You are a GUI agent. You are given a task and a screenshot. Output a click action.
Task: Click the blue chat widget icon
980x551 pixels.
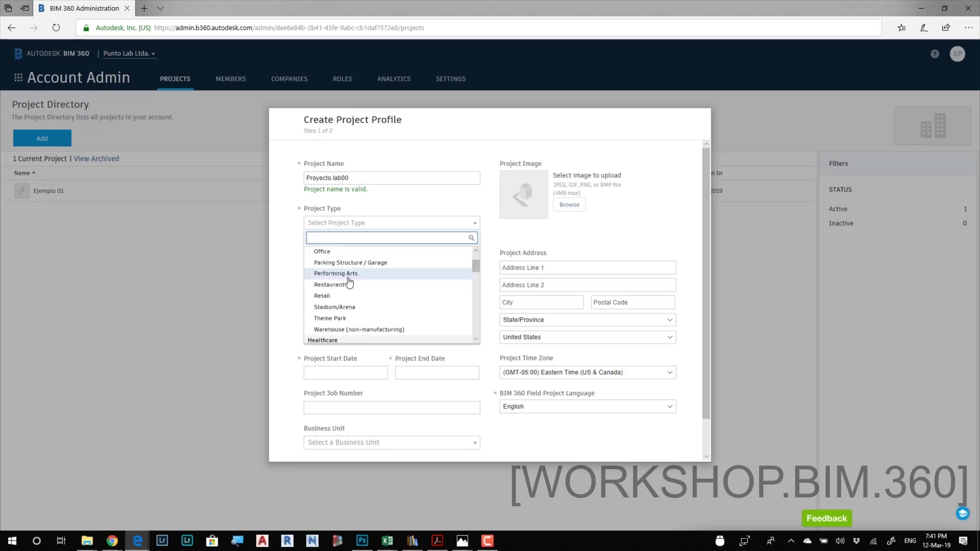coord(963,513)
